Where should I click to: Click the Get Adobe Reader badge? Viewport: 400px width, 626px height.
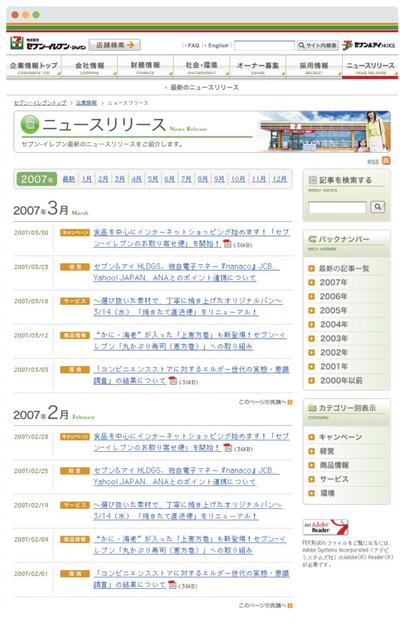pyautogui.click(x=326, y=527)
